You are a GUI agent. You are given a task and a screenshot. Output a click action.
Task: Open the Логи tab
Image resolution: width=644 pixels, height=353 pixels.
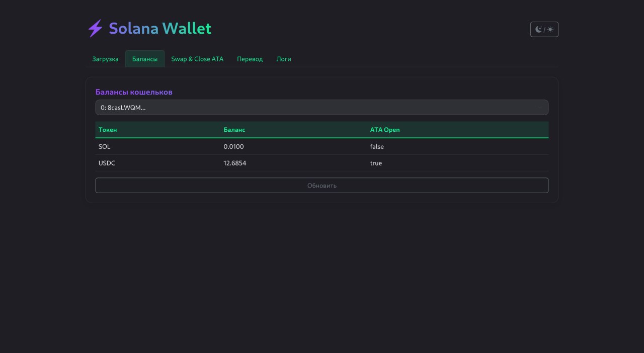tap(284, 59)
